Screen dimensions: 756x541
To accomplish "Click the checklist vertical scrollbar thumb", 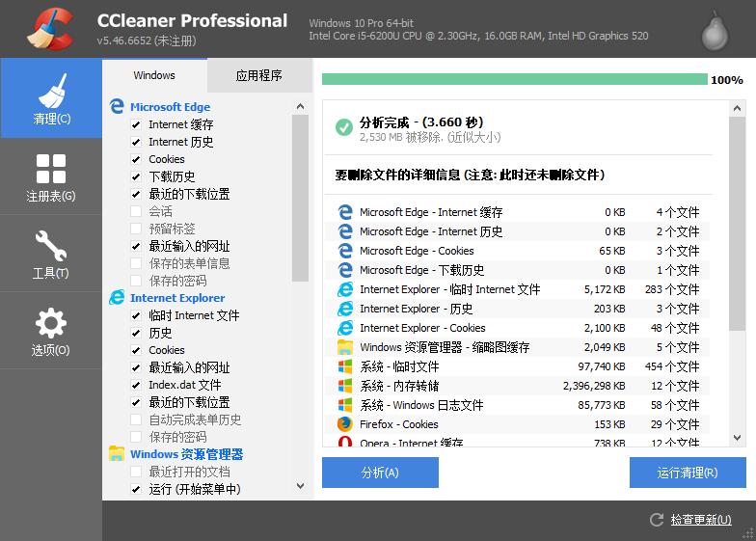I will click(x=301, y=198).
